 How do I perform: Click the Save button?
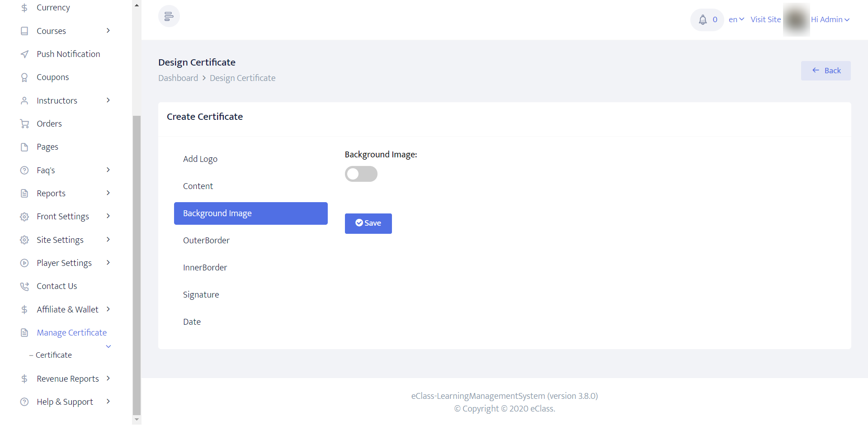pos(368,223)
